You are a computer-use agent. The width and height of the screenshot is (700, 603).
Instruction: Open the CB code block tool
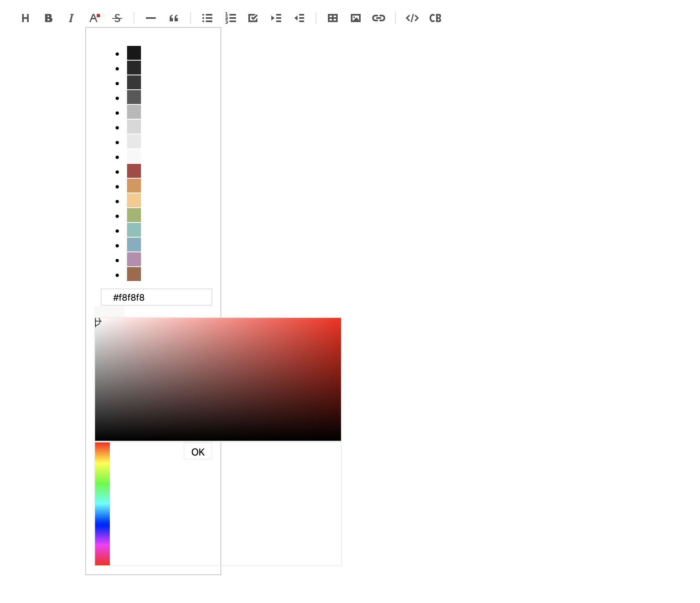tap(435, 18)
